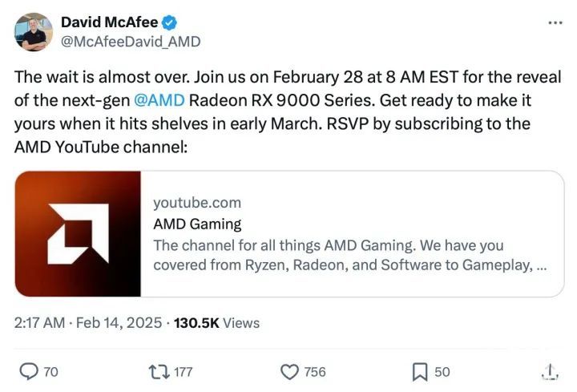Open the three-dot more options menu

[555, 22]
